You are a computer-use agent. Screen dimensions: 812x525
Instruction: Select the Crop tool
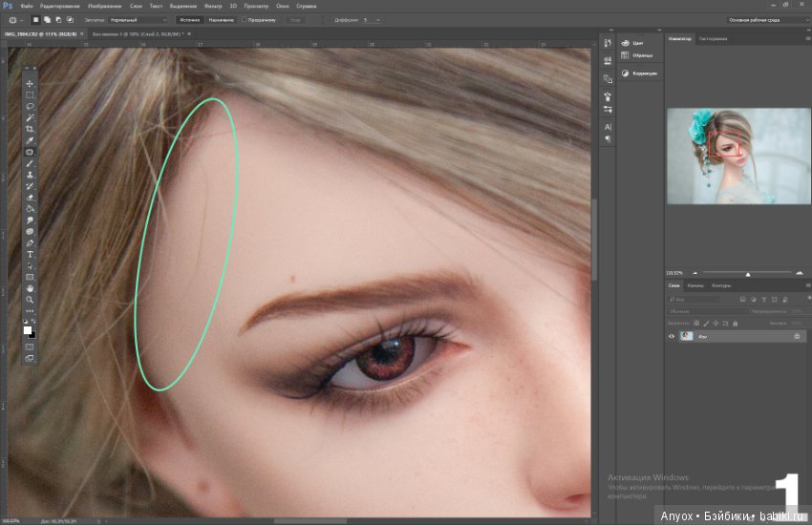[x=30, y=129]
